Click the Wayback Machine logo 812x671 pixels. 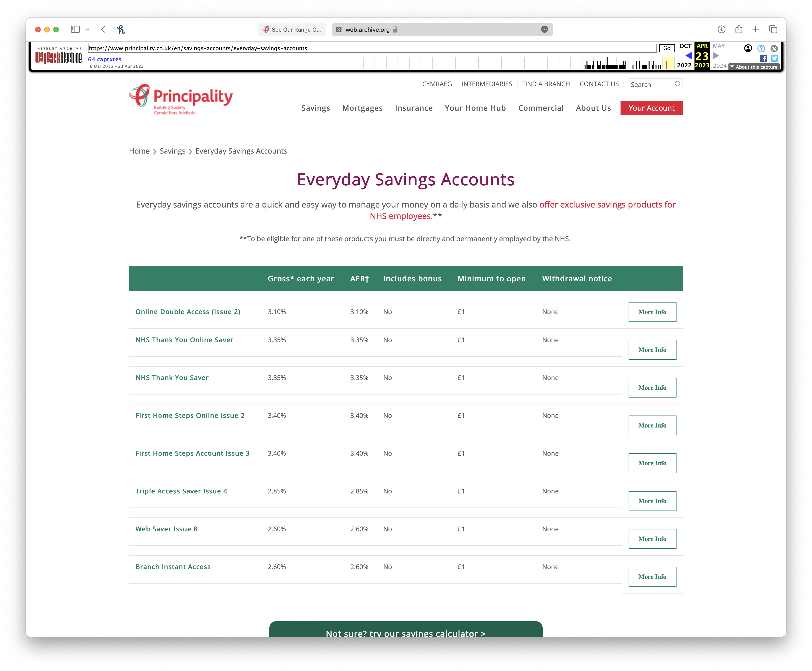click(x=58, y=56)
